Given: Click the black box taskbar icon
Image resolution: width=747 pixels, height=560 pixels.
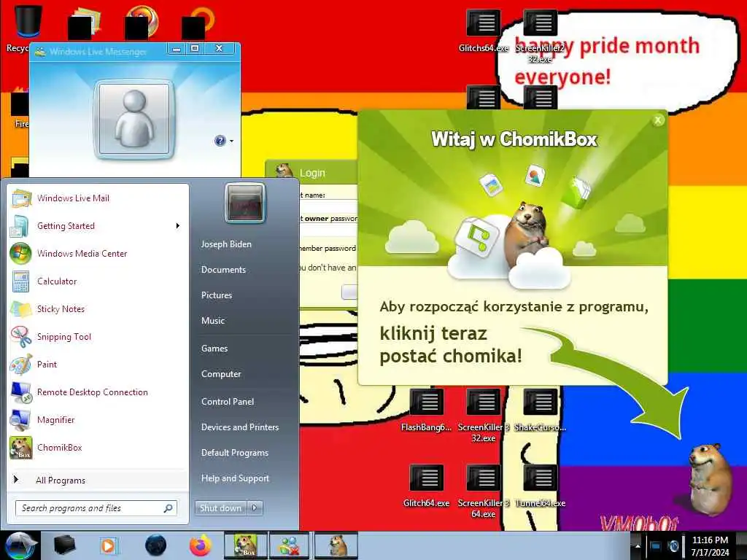Looking at the screenshot, I should click(x=64, y=545).
